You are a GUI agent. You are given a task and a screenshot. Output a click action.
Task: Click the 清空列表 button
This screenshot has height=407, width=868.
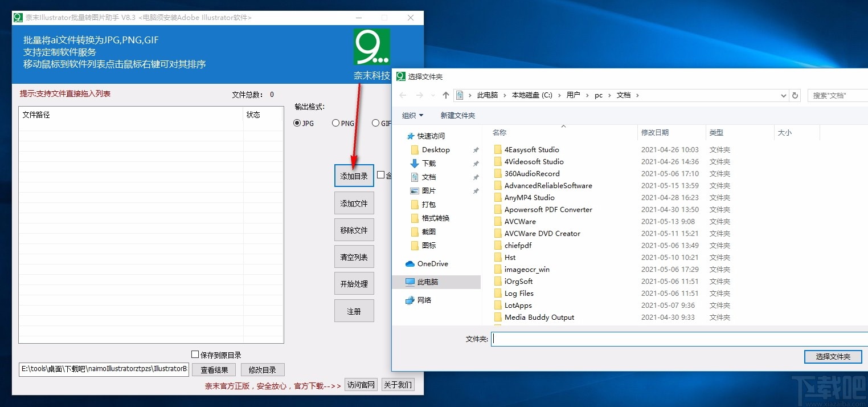tap(354, 257)
